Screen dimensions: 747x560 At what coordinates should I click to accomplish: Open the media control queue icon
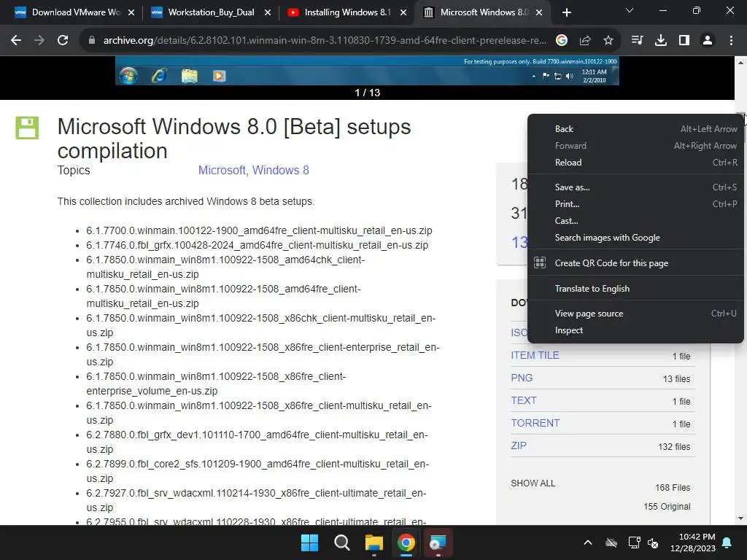[x=637, y=41]
